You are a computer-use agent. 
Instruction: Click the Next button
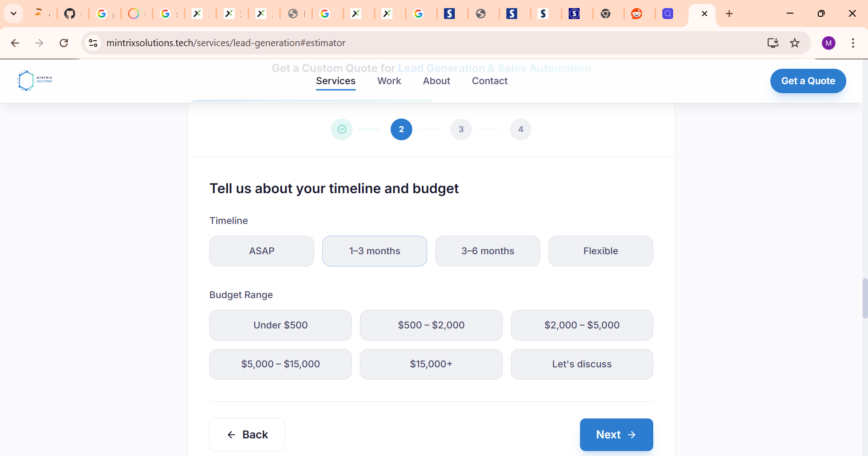pos(616,435)
